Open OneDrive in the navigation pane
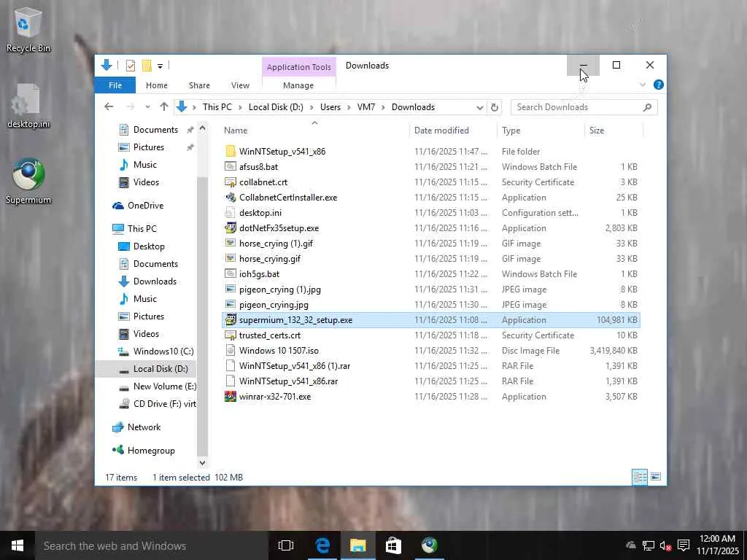 click(145, 205)
